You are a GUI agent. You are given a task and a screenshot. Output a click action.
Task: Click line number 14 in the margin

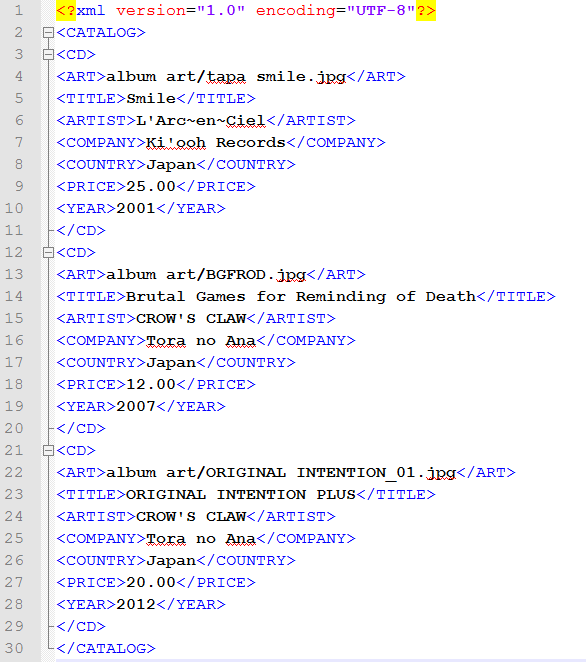[x=14, y=297]
